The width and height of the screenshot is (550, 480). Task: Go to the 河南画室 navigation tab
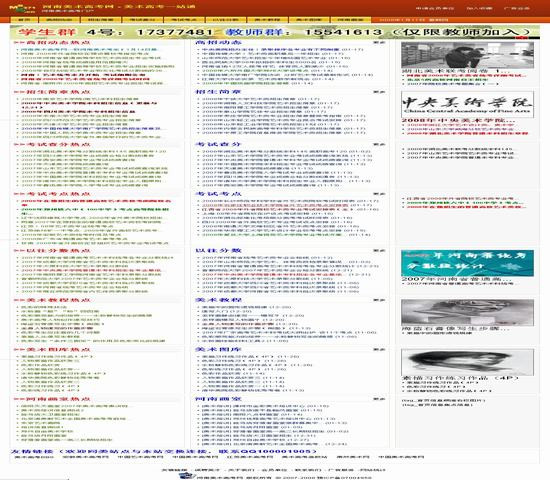pyautogui.click(x=350, y=20)
